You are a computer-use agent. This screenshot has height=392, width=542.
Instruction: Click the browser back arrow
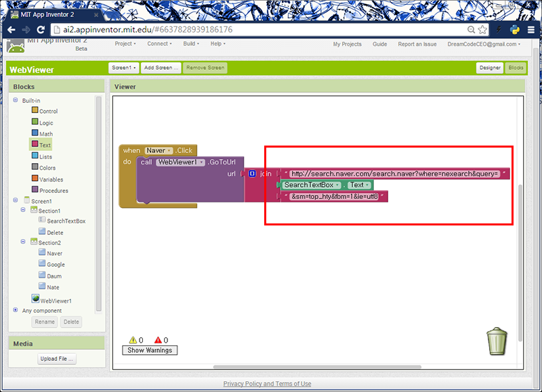pos(11,30)
